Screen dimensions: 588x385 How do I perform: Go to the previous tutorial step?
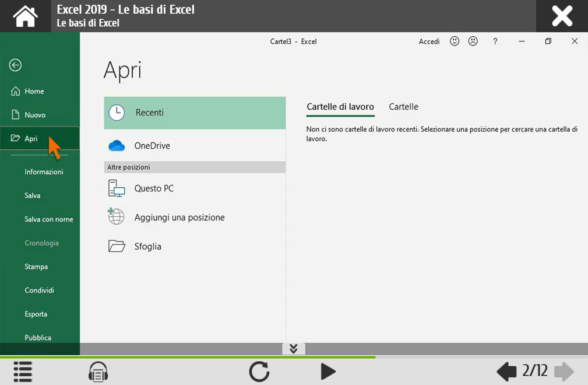(x=506, y=372)
